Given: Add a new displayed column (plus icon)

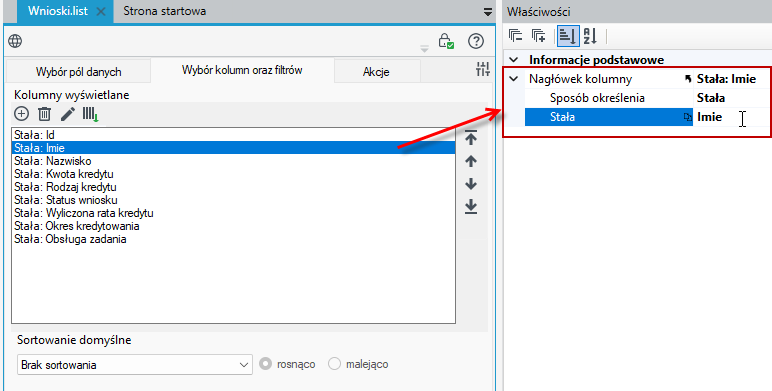Looking at the screenshot, I should [x=21, y=114].
